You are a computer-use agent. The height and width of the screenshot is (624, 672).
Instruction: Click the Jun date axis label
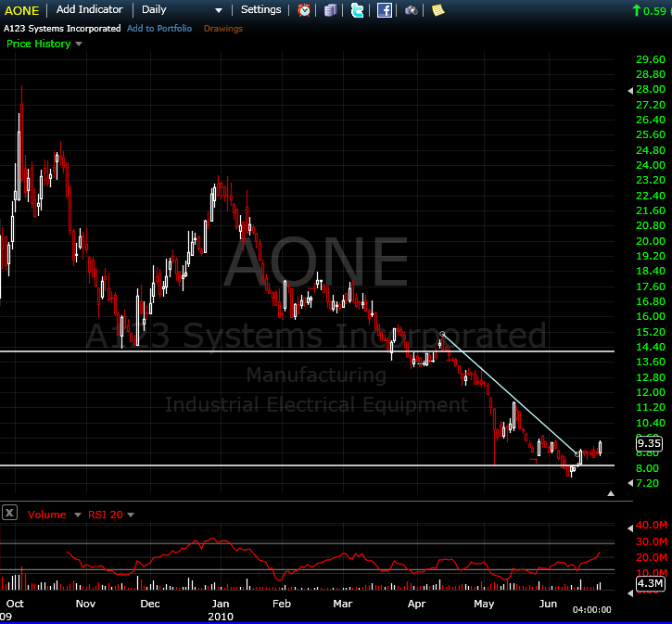548,604
